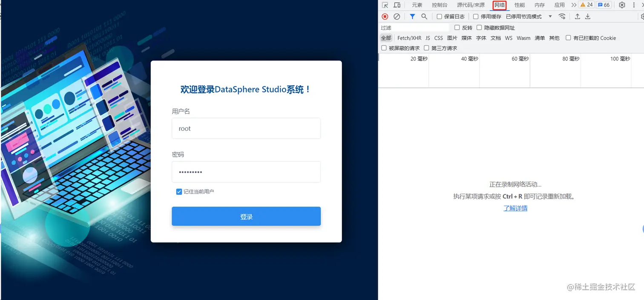Enable 被屏蔽的请求 checkbox
Screen dimensions: 644x300
tap(384, 48)
